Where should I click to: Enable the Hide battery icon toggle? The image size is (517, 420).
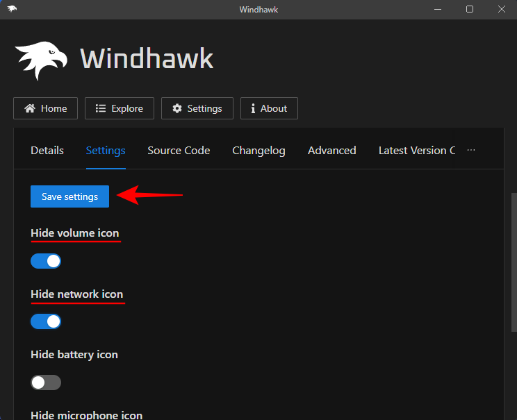coord(46,383)
